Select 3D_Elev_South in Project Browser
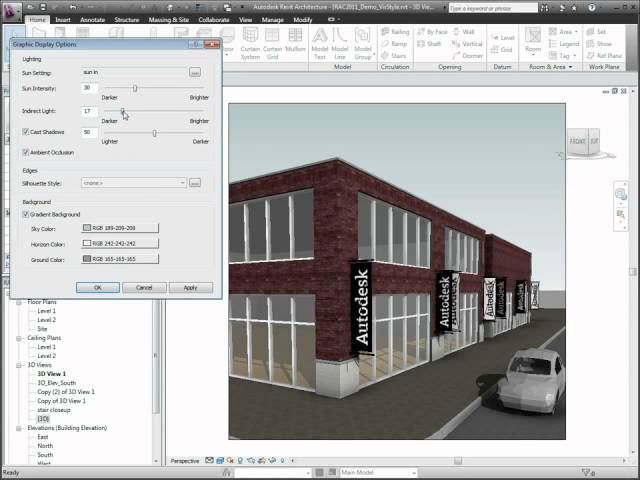 coord(57,383)
